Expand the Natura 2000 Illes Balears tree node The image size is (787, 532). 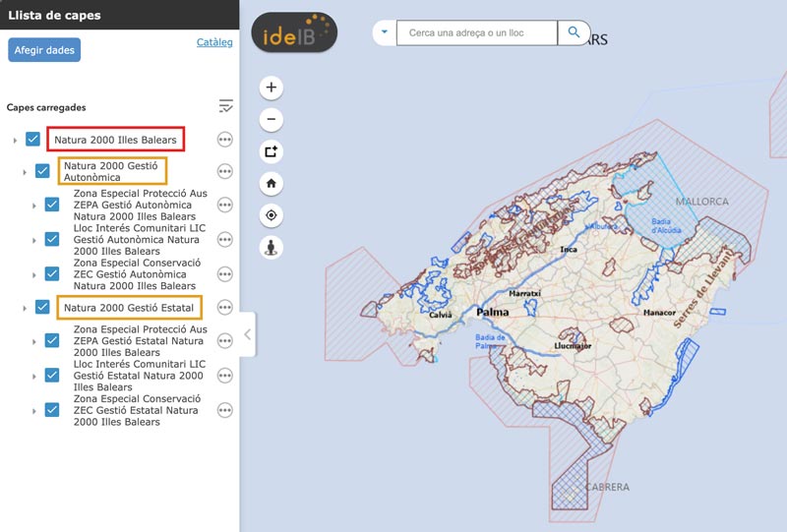[x=15, y=141]
